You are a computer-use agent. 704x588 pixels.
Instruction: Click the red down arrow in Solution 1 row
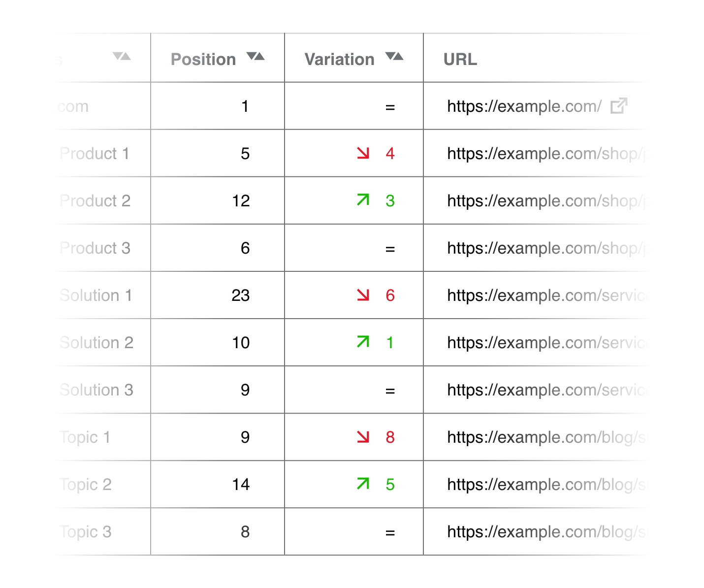363,295
